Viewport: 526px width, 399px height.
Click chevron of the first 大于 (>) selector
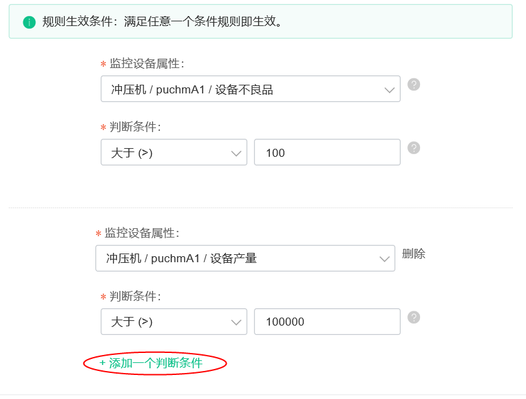[236, 153]
